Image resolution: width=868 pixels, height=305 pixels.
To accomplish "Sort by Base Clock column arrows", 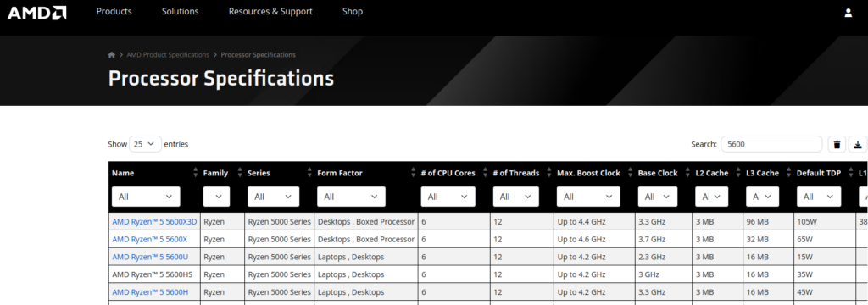I will (x=687, y=173).
